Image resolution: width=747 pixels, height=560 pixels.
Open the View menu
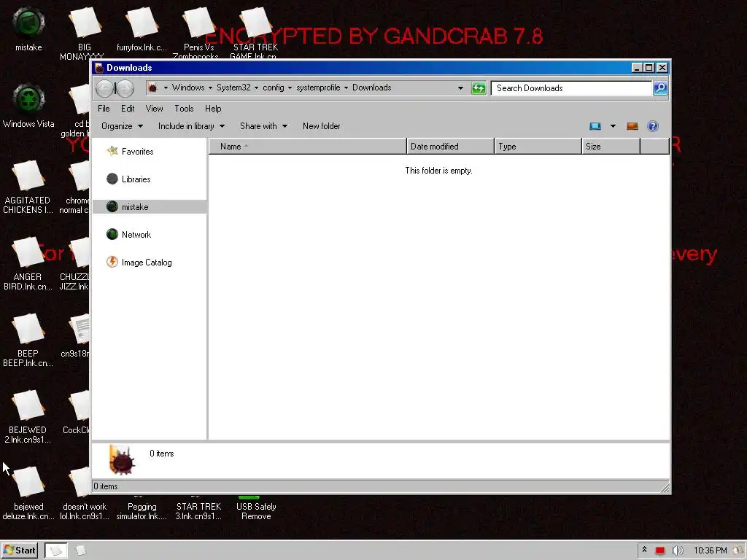pyautogui.click(x=155, y=109)
